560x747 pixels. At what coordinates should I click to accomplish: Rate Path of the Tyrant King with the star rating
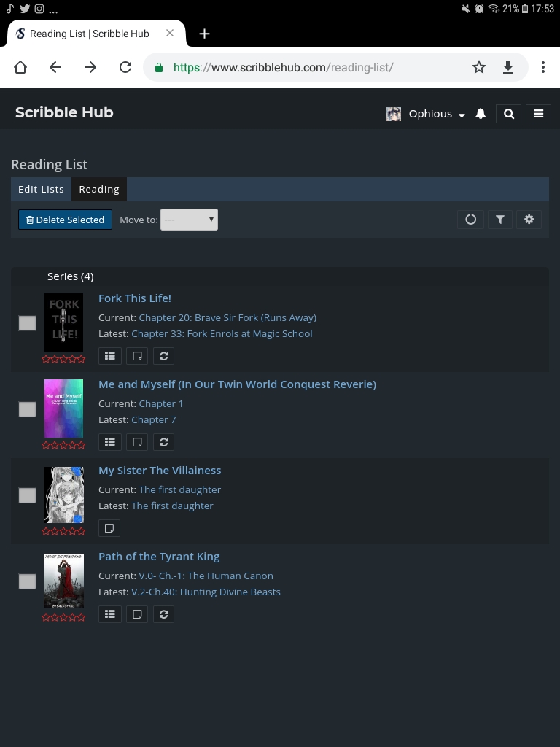(64, 617)
